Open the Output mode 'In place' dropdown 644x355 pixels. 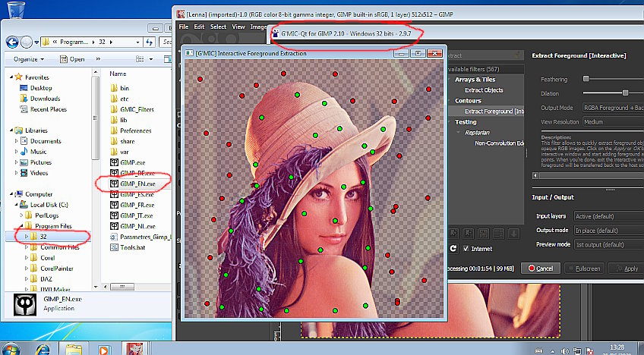click(x=608, y=231)
